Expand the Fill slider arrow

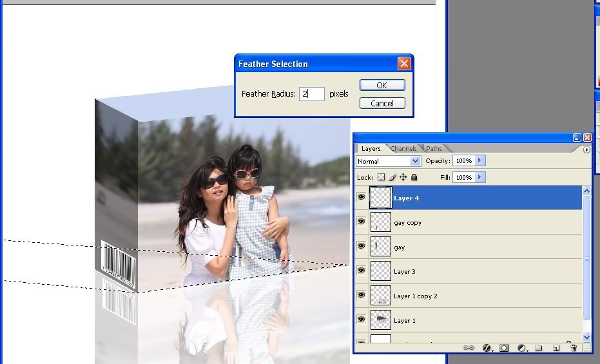point(480,177)
